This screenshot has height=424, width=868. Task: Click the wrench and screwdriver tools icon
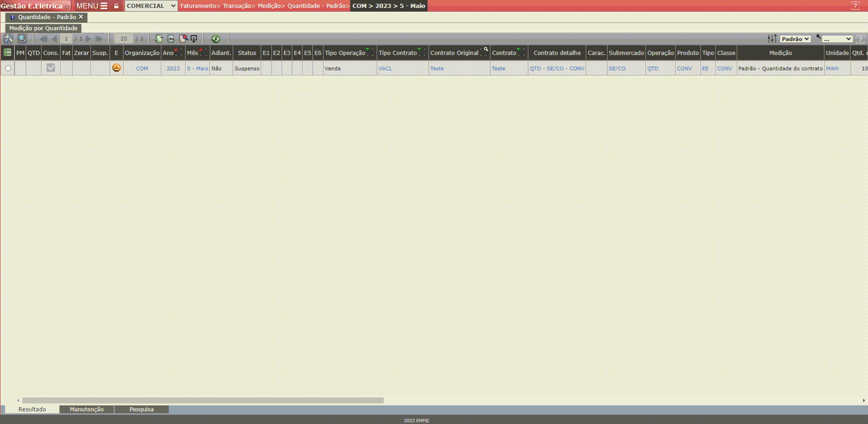(x=8, y=39)
